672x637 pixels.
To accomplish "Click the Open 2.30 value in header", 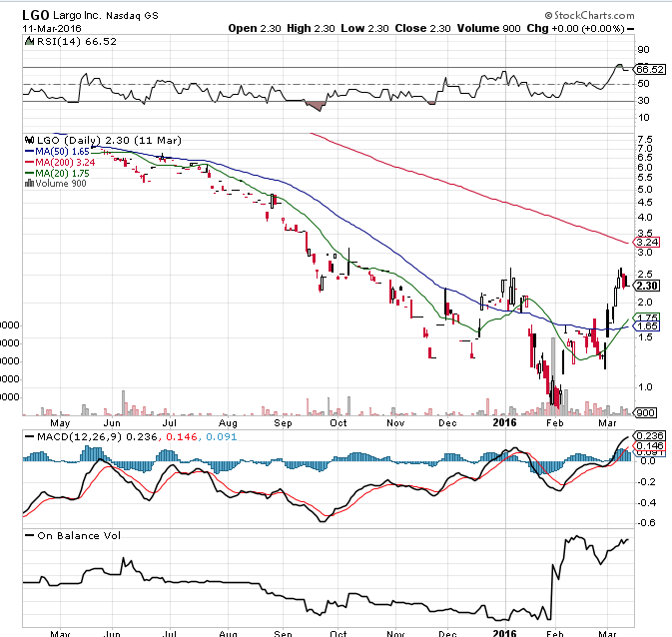I will coord(255,28).
